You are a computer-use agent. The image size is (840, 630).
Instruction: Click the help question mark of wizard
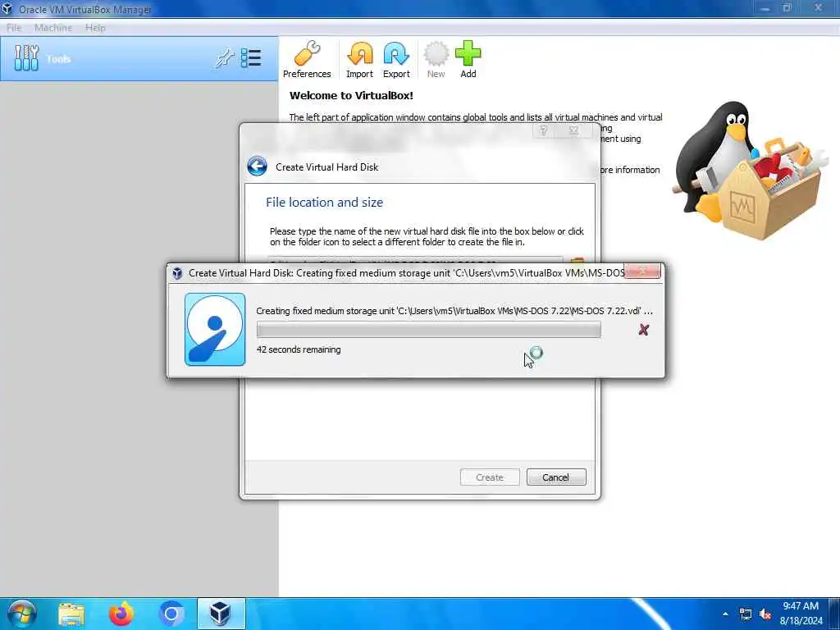click(544, 130)
